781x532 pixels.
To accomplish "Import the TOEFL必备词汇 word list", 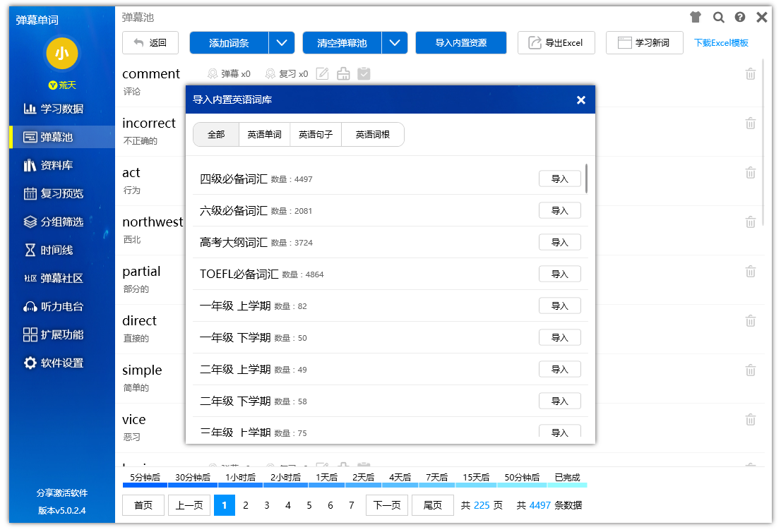I will point(560,274).
